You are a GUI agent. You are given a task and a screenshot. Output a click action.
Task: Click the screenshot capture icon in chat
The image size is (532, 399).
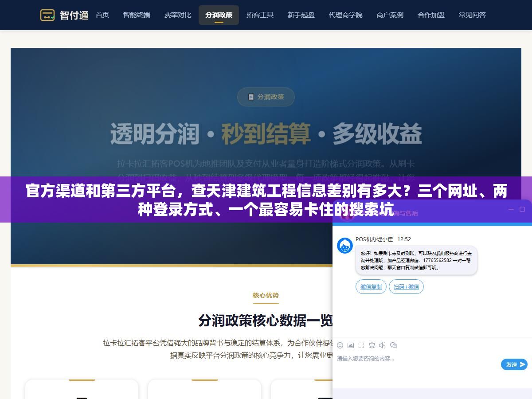361,345
